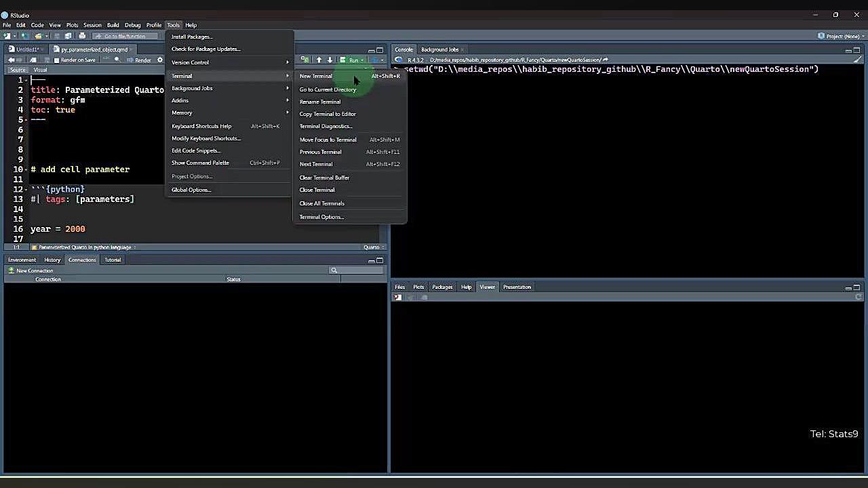
Task: Choose Go to Current Directory
Action: 350,89
